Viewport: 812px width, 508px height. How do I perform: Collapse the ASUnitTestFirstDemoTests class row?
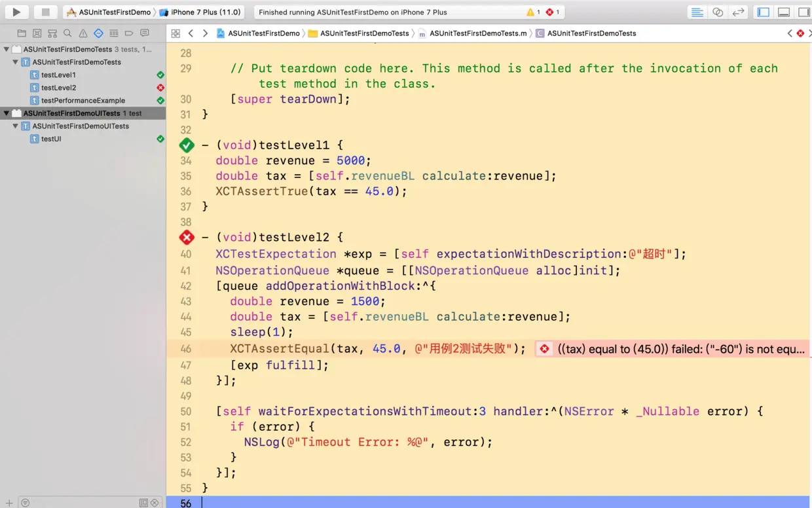click(16, 62)
